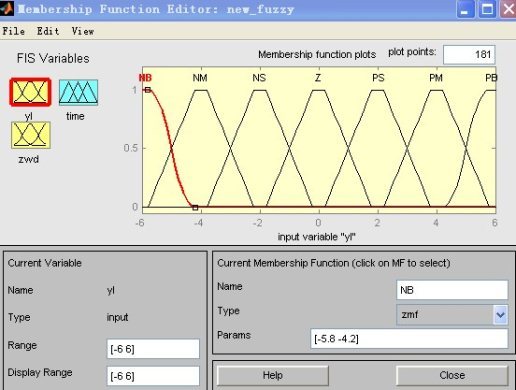Open the Edit menu
Image resolution: width=516 pixels, height=390 pixels.
click(48, 31)
